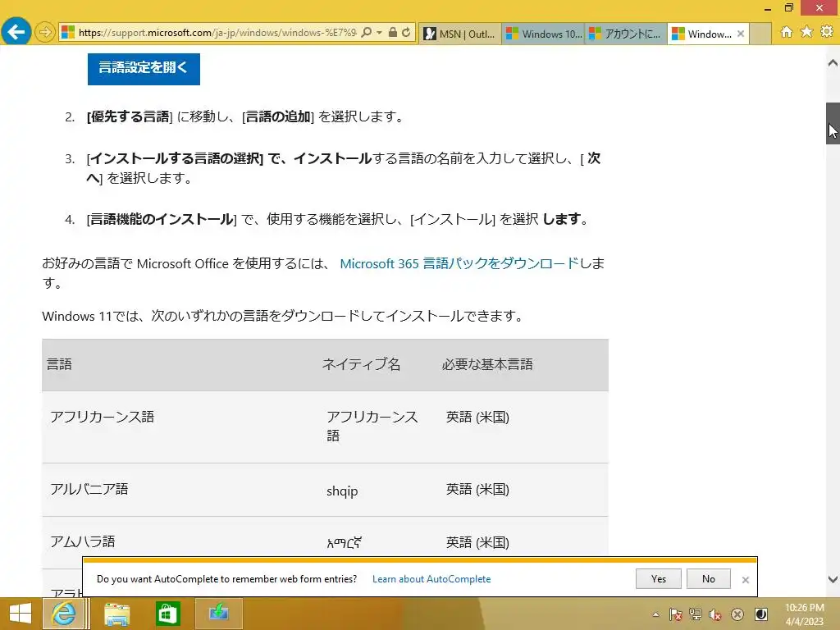Switch to the アカウントに... tab
This screenshot has height=630, width=840.
tap(626, 34)
